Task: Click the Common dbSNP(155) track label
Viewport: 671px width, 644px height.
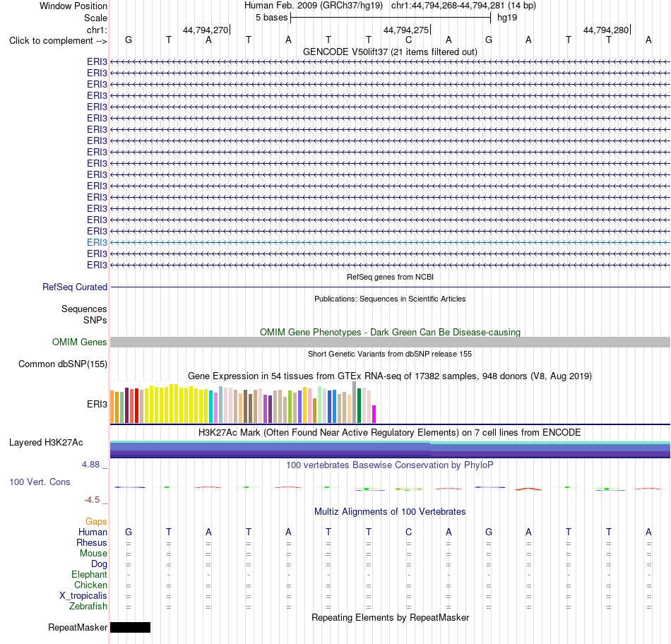Action: point(62,364)
